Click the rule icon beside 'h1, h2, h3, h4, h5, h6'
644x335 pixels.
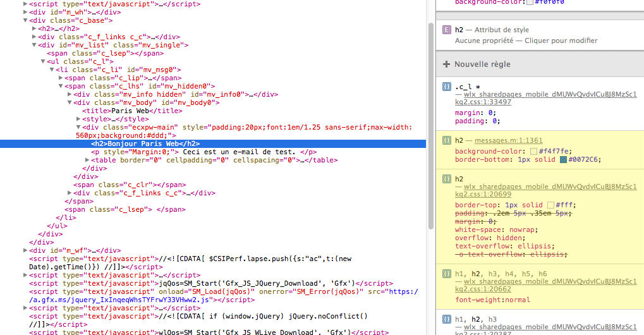click(x=446, y=274)
